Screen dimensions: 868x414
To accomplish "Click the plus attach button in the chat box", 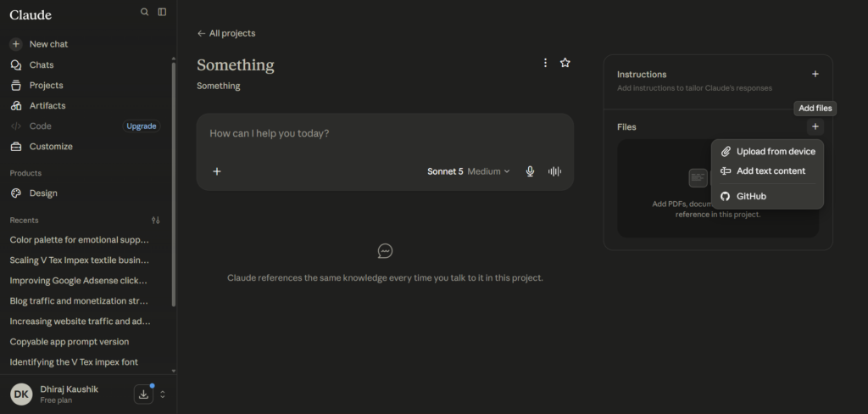I will tap(217, 171).
